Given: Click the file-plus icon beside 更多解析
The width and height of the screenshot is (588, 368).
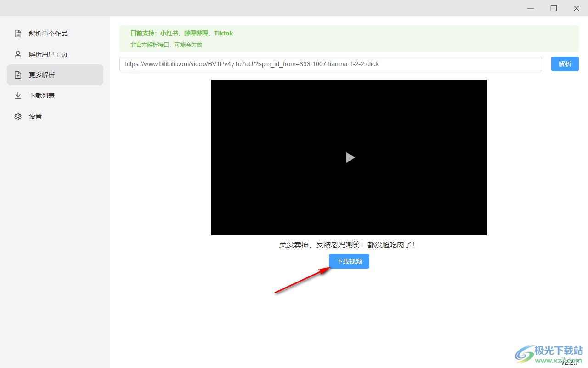Looking at the screenshot, I should (18, 75).
